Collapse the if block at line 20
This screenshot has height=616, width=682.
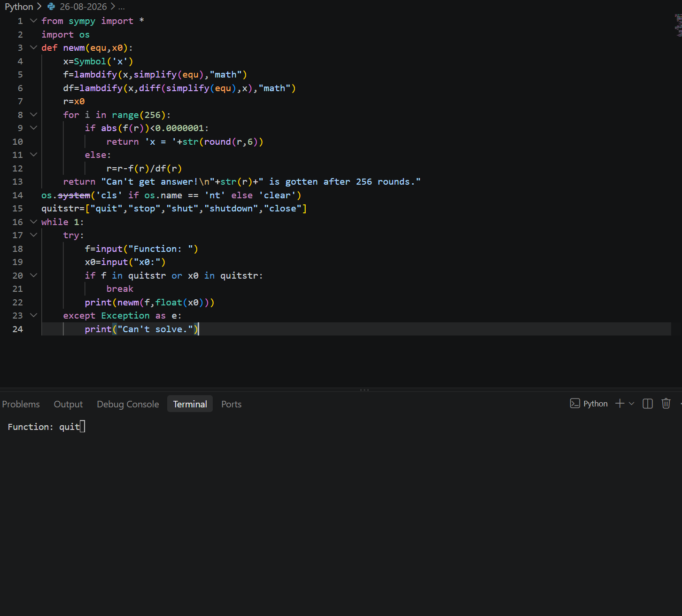(33, 275)
